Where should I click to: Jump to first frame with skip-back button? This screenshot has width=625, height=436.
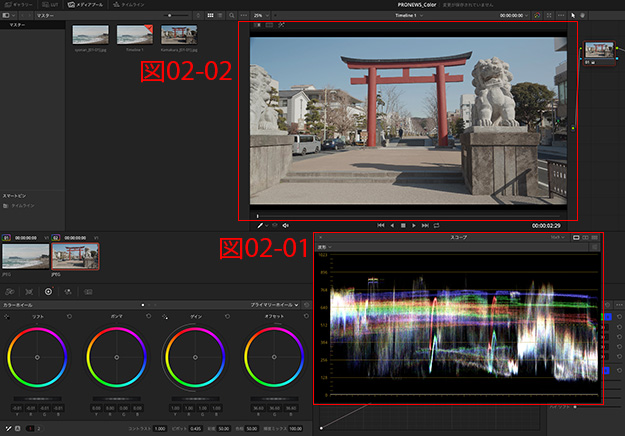[x=381, y=225]
